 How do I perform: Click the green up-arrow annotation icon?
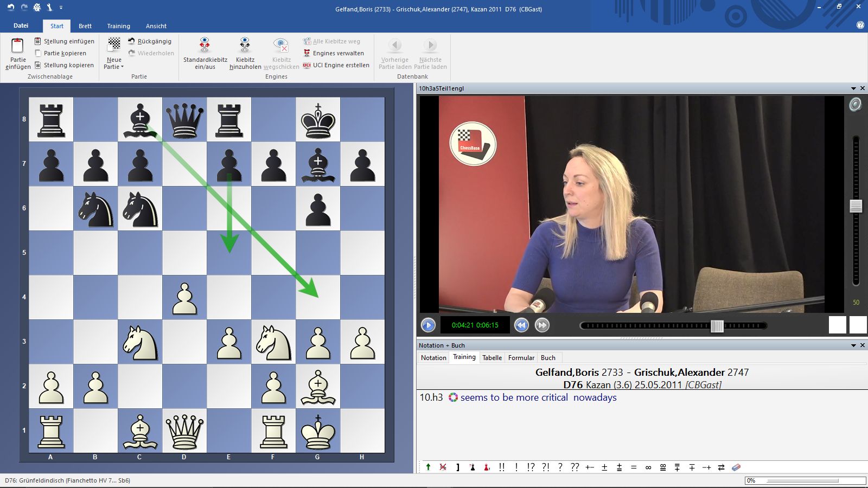[x=428, y=467]
